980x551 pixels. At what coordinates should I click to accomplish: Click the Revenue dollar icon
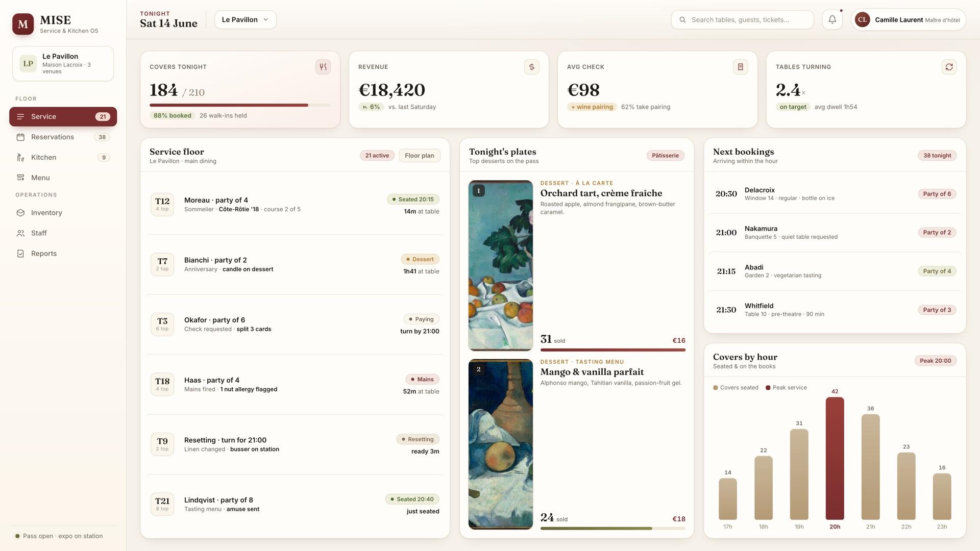click(532, 67)
